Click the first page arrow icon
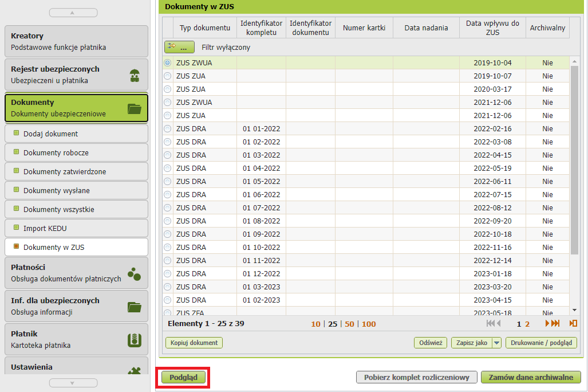Image resolution: width=588 pixels, height=392 pixels. click(491, 323)
